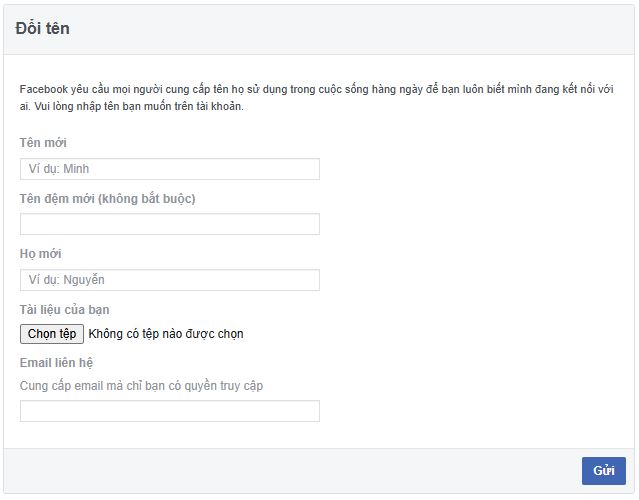The height and width of the screenshot is (500, 639).
Task: Click the 'Đổi tên' heading text
Action: (x=42, y=29)
